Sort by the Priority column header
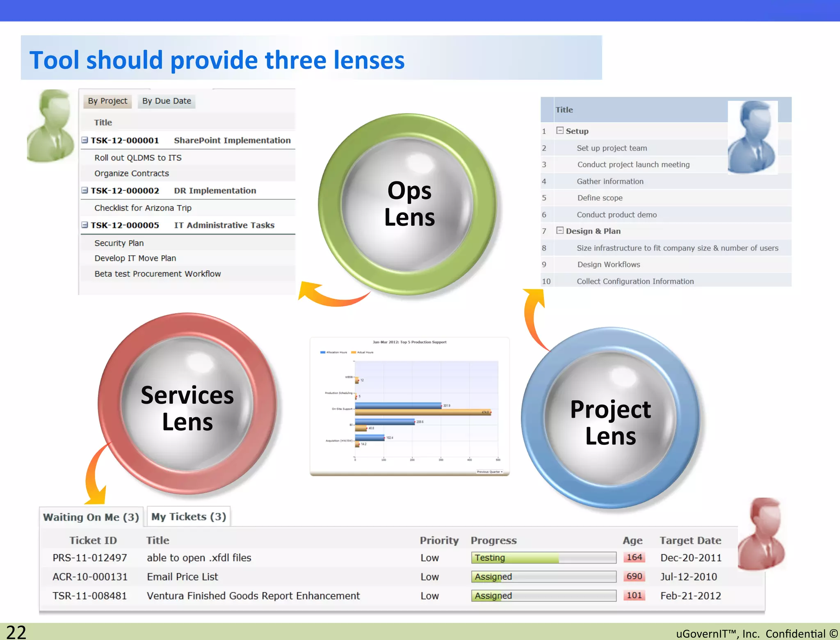The image size is (840, 640). pos(439,540)
